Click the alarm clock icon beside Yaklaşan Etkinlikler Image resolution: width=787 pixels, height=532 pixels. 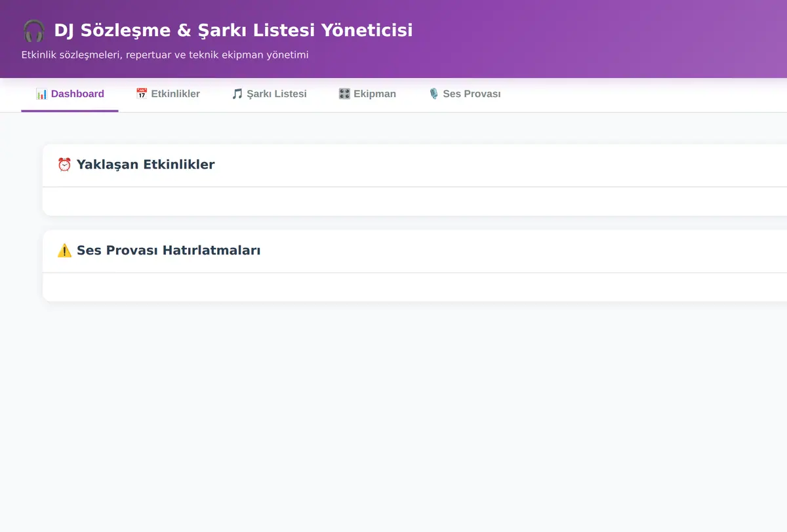[64, 165]
